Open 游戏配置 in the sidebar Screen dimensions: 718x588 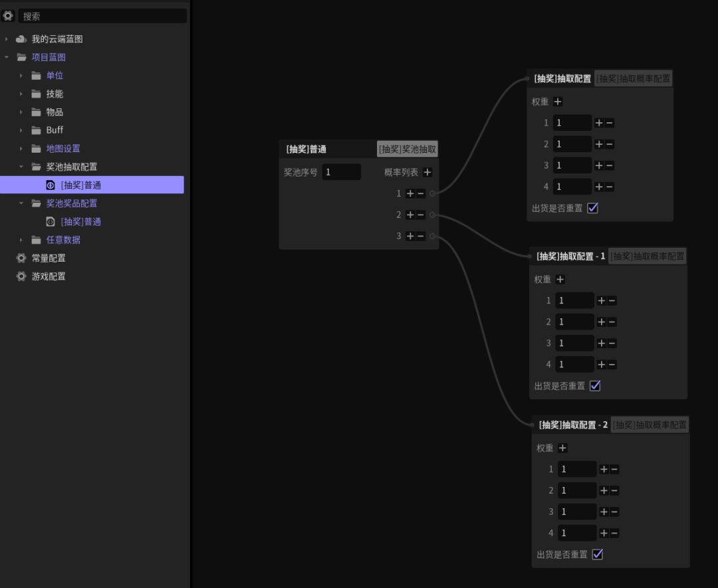[x=48, y=276]
